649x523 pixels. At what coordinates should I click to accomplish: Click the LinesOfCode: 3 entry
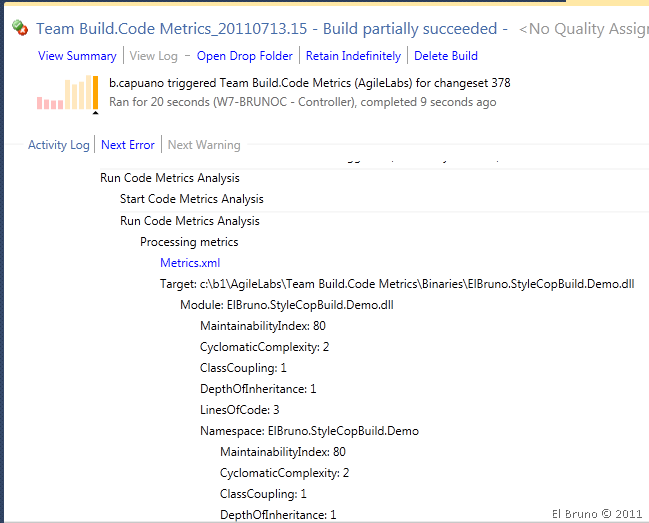[x=240, y=410]
